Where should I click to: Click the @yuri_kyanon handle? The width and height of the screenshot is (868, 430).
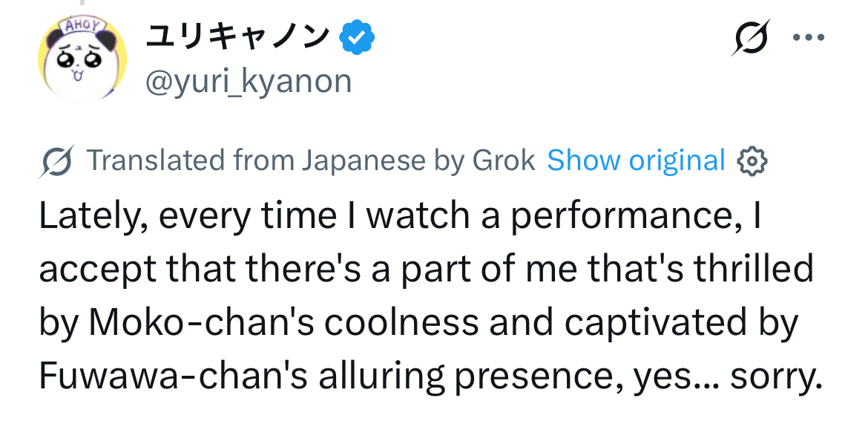click(x=249, y=80)
